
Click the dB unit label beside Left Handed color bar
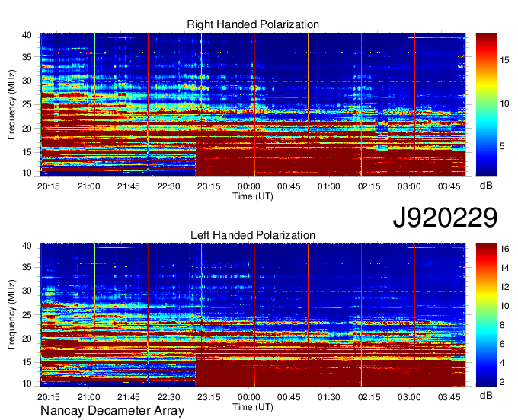click(486, 395)
